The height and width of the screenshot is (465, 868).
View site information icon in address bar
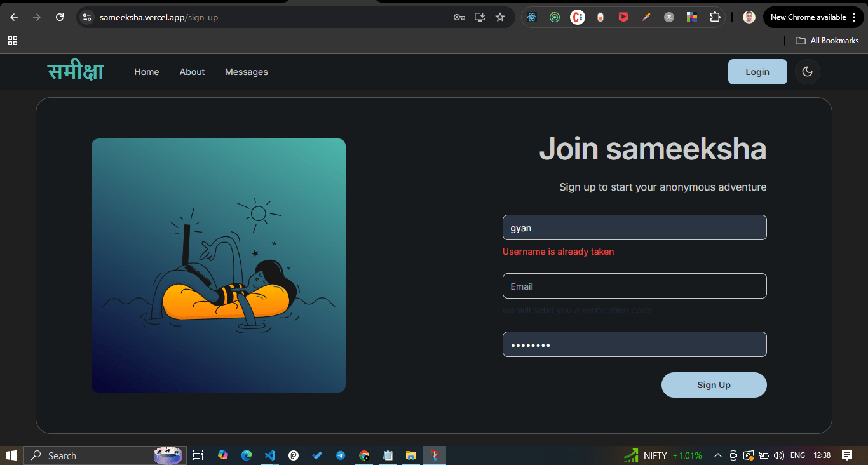88,17
